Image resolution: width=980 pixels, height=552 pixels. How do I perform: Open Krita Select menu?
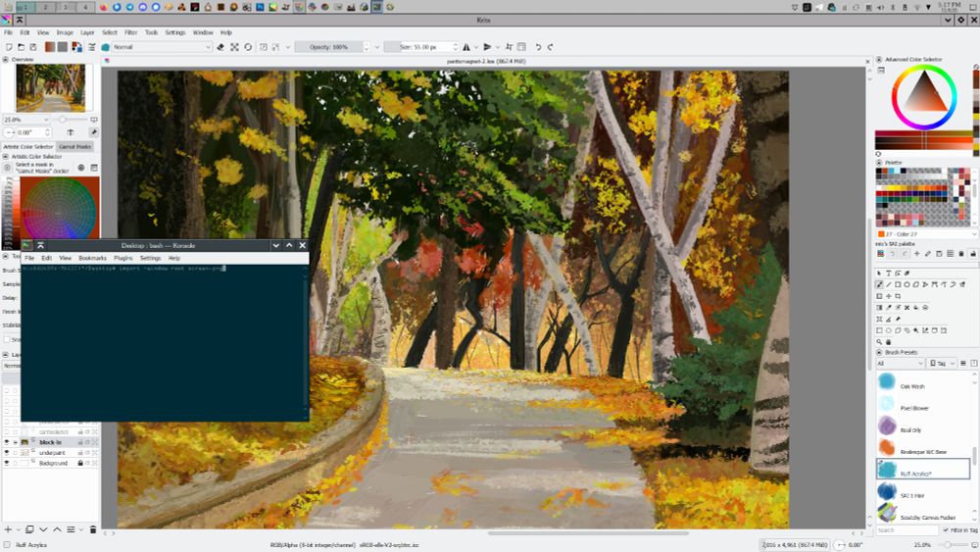pos(110,32)
